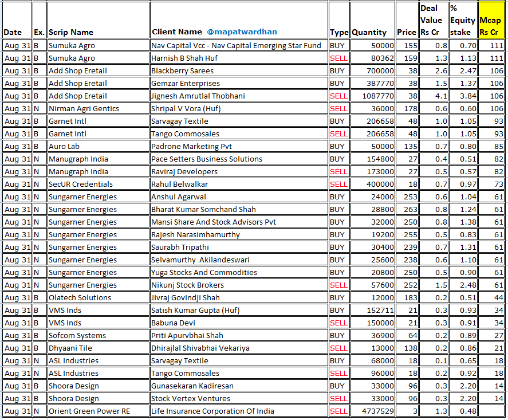
Task: Click Mcap 85 cell
Action: click(x=491, y=147)
